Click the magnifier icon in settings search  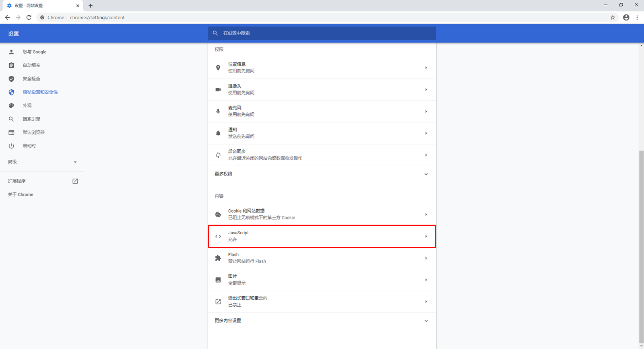pos(215,33)
